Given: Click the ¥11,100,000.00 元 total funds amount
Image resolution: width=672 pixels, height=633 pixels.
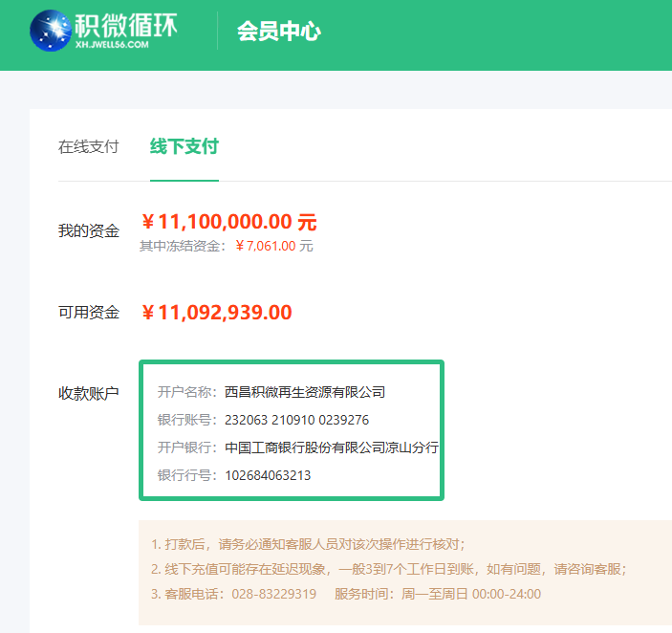Looking at the screenshot, I should [228, 223].
